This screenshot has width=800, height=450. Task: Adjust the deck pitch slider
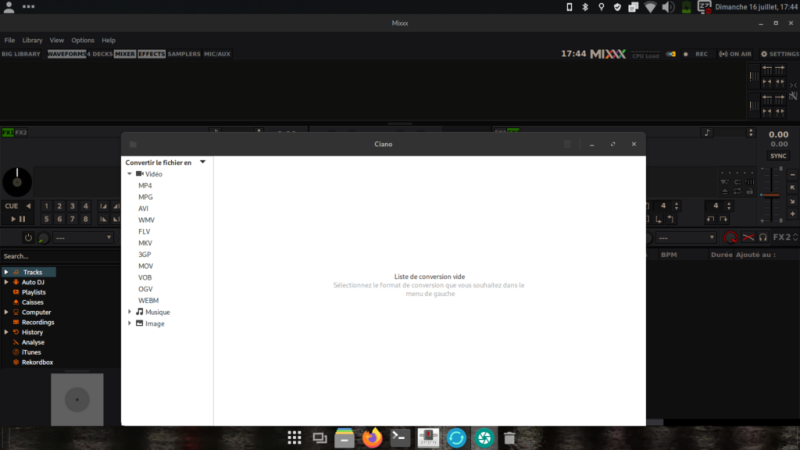[770, 195]
